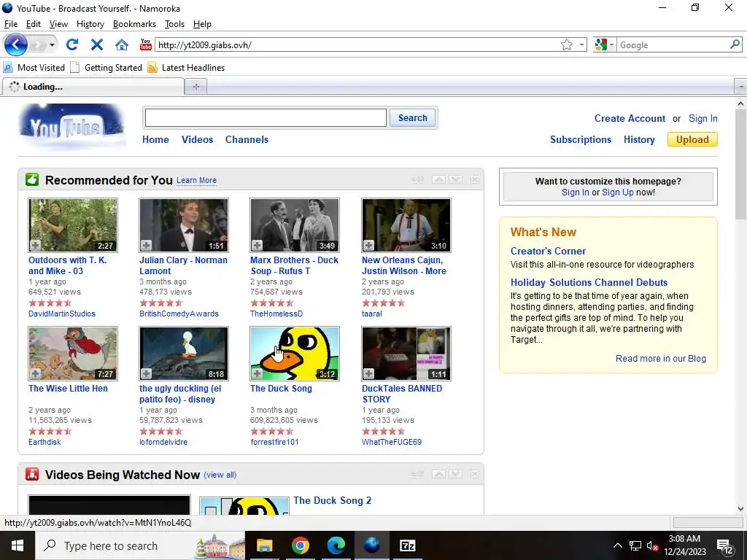Open the Create Account link

click(x=630, y=119)
